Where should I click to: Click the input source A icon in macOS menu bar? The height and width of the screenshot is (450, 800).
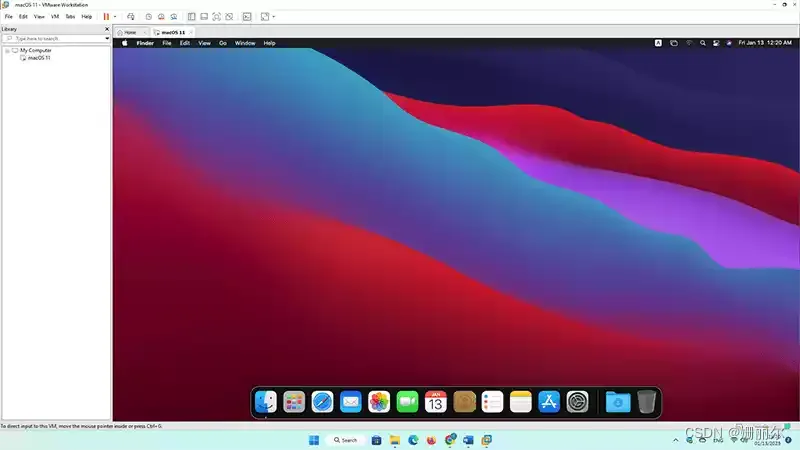658,43
